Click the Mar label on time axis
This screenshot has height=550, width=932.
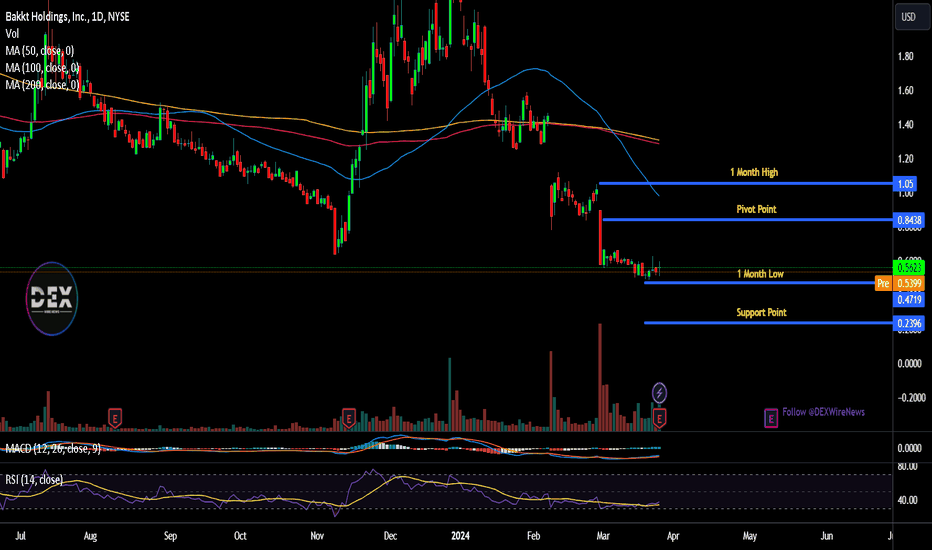603,536
